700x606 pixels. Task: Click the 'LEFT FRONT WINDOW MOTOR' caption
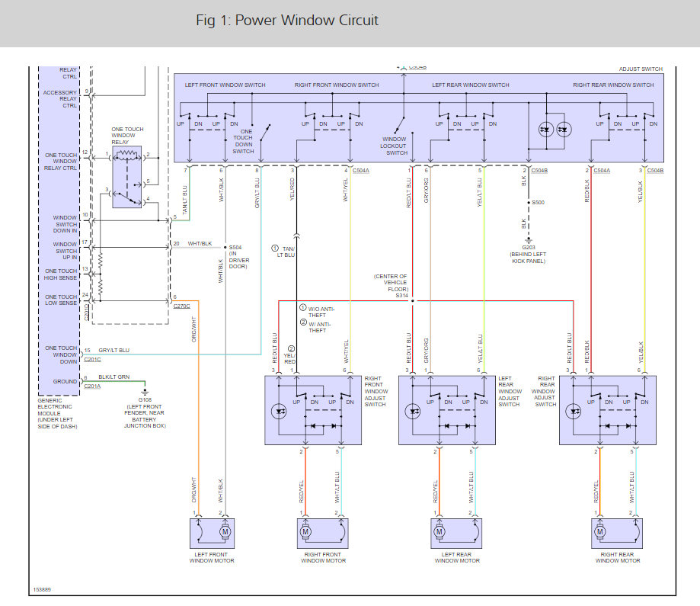[x=212, y=557]
